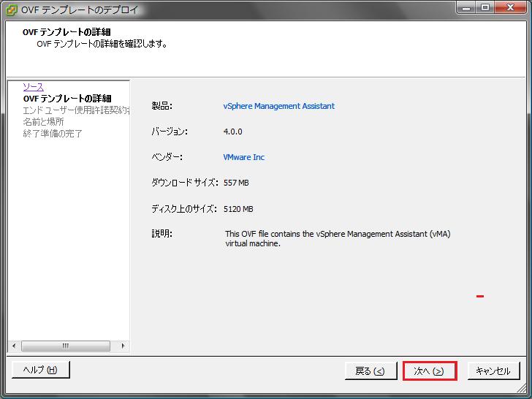Click header subtitle OVF テンプレートの詳細を確認します

point(102,44)
